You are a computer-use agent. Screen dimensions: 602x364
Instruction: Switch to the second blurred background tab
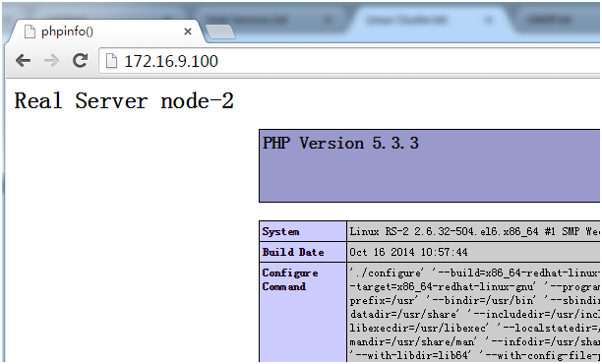coord(269,20)
